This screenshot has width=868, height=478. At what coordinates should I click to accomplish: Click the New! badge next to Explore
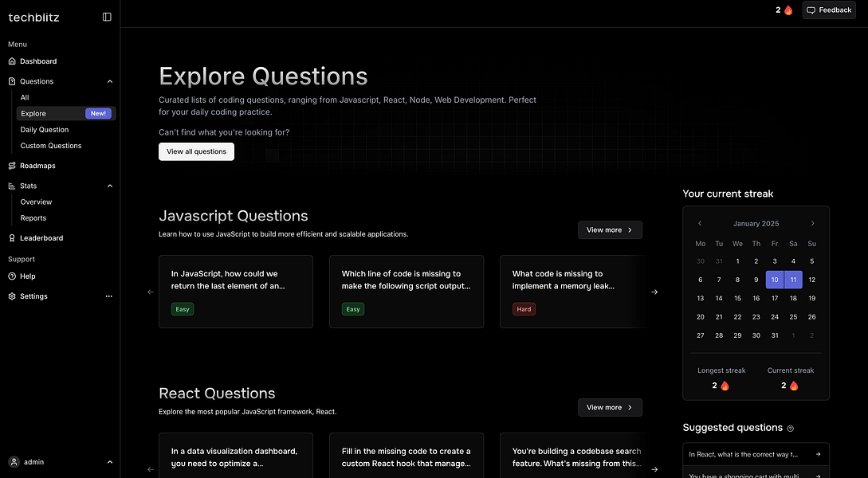pyautogui.click(x=99, y=113)
